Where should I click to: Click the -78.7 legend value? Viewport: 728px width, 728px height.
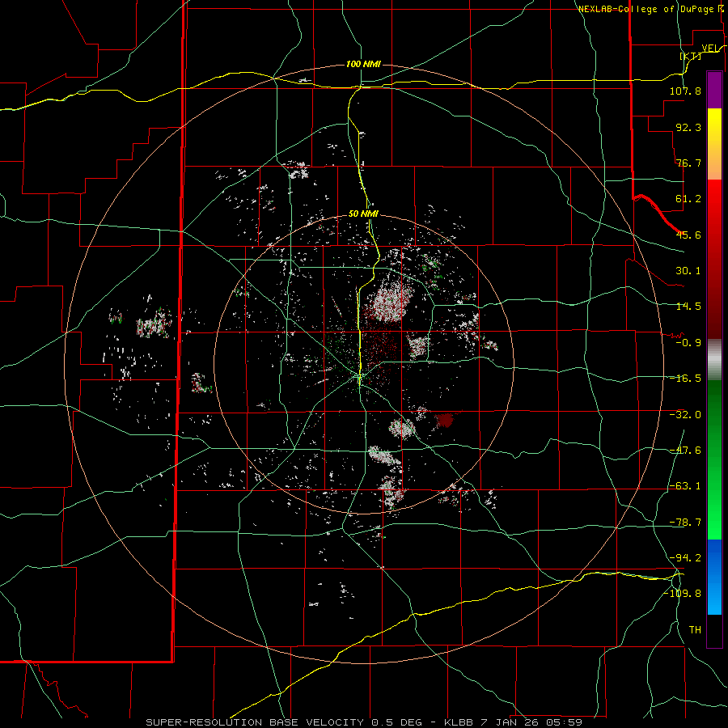coord(685,523)
